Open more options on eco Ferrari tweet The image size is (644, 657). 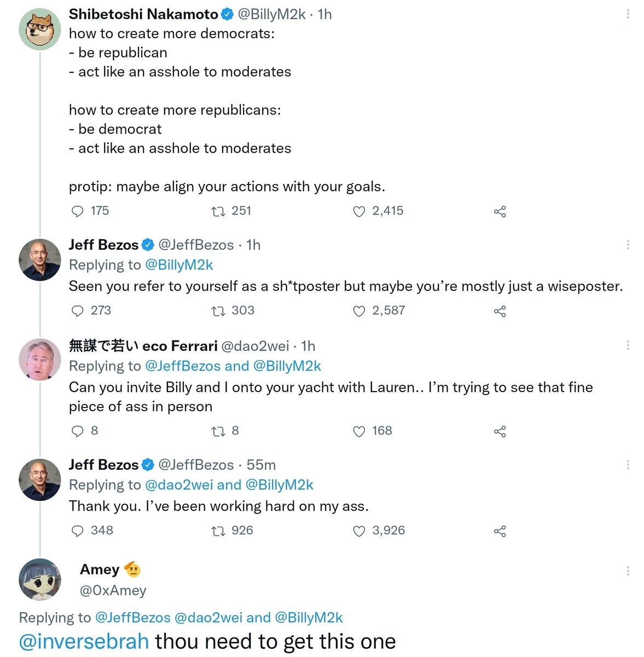tap(628, 345)
